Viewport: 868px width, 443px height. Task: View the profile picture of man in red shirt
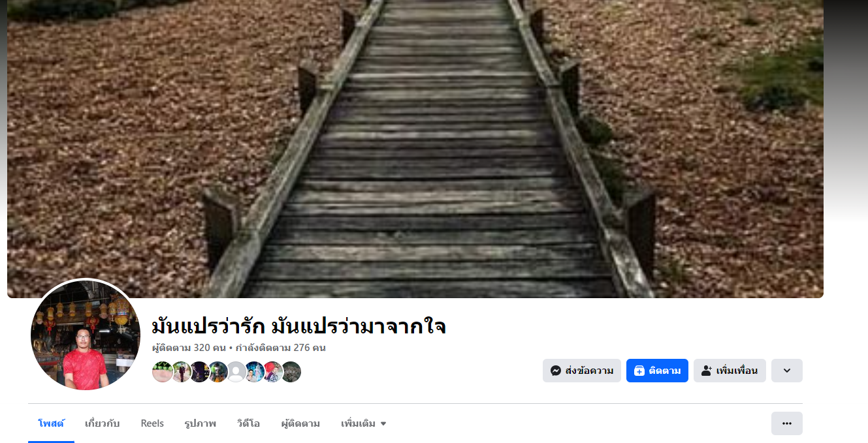[x=86, y=335]
